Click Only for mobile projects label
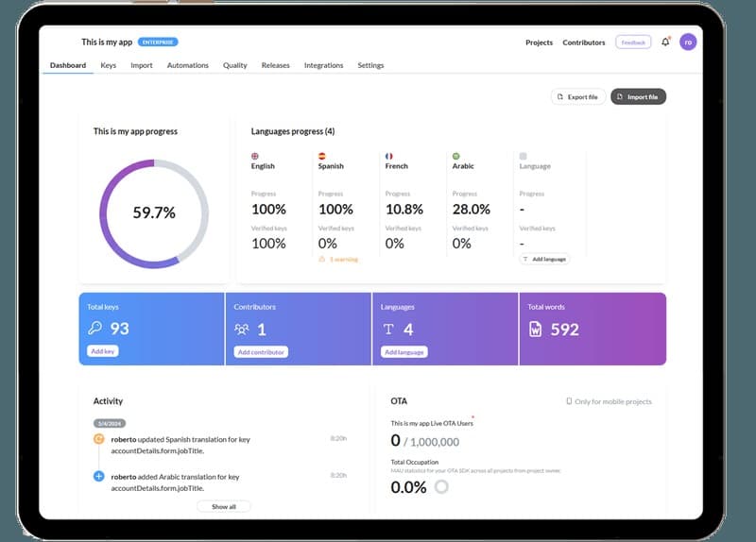 click(612, 401)
